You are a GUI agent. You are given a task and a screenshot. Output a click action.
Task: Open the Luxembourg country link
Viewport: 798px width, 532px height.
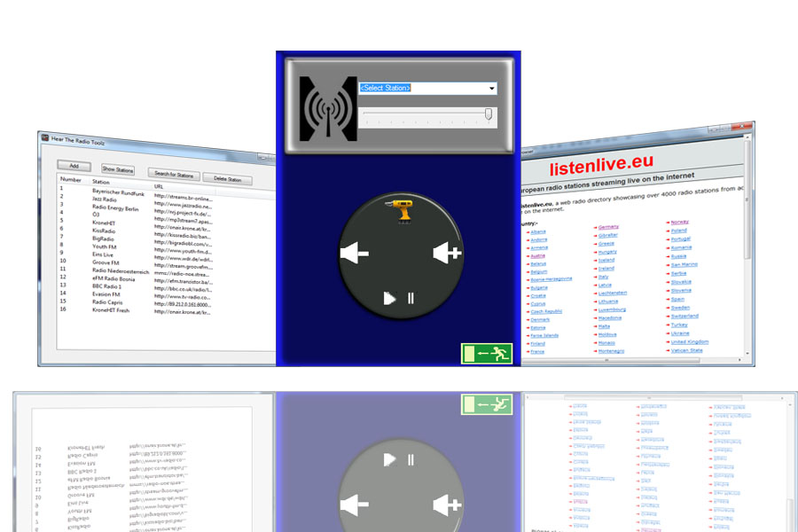[x=612, y=309]
